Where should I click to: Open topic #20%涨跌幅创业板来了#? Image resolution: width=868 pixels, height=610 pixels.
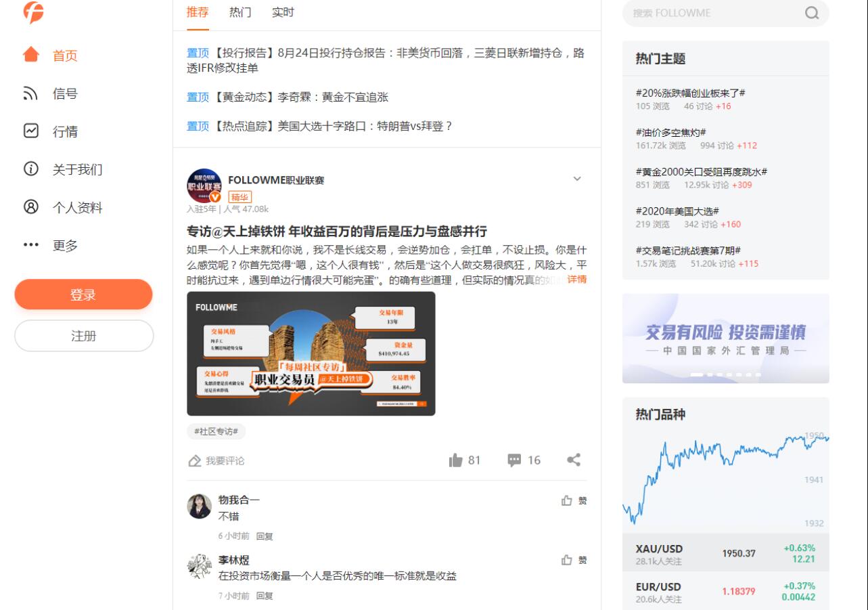coord(691,93)
